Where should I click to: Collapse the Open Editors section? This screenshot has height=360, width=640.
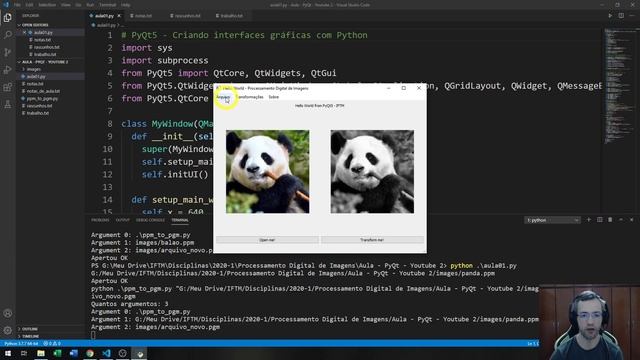pyautogui.click(x=35, y=25)
